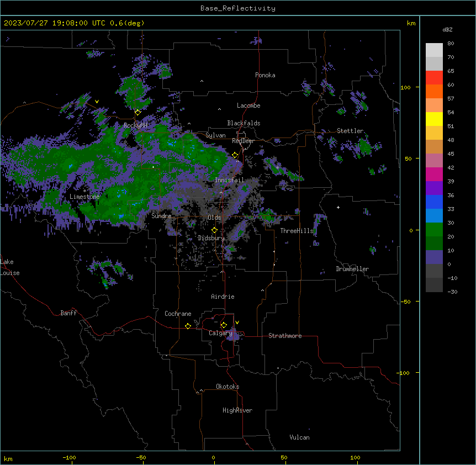Select the 33 dBZ light blue legend swatch
476x465 pixels.
[x=434, y=215]
